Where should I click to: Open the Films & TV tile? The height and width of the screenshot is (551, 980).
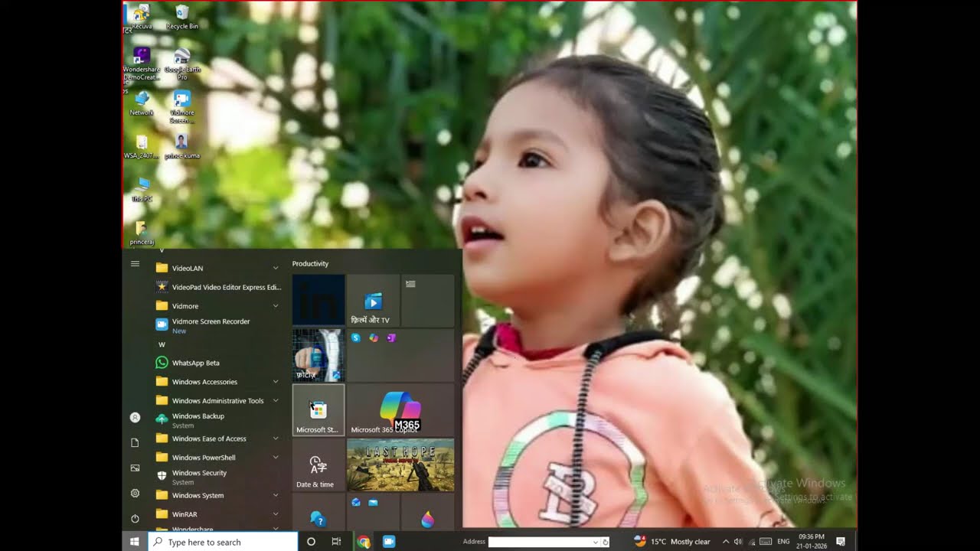coord(373,301)
